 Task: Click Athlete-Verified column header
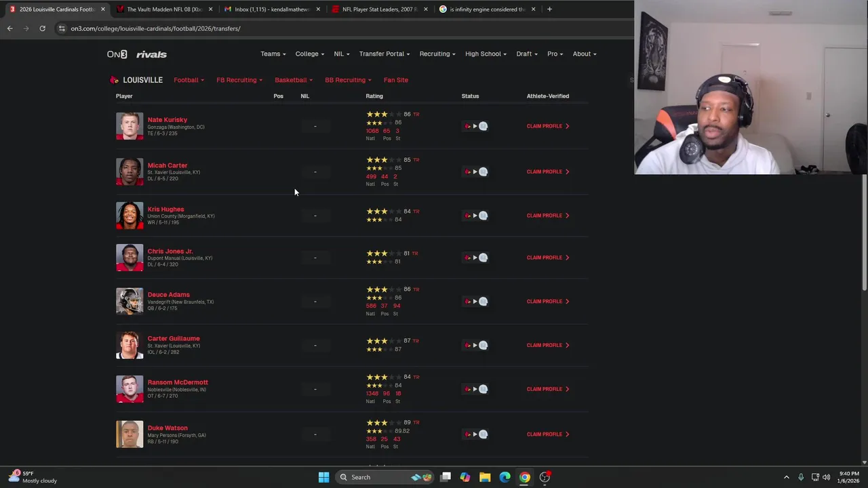[548, 96]
